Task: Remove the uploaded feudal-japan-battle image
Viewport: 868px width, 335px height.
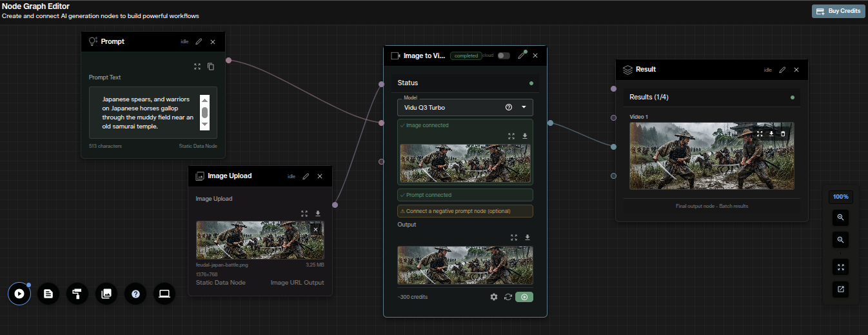Action: tap(315, 229)
